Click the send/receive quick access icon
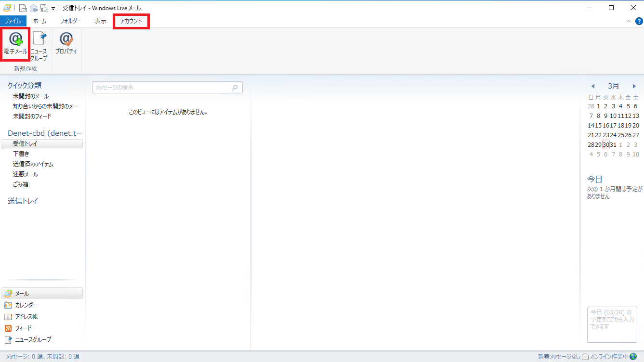The image size is (644, 362). 44,8
